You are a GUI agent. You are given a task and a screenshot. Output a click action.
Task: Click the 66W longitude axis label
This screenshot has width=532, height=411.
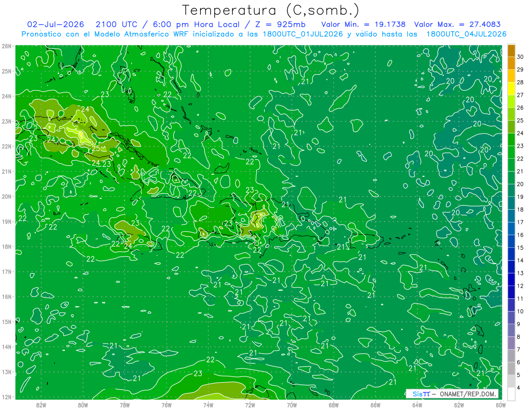375,404
